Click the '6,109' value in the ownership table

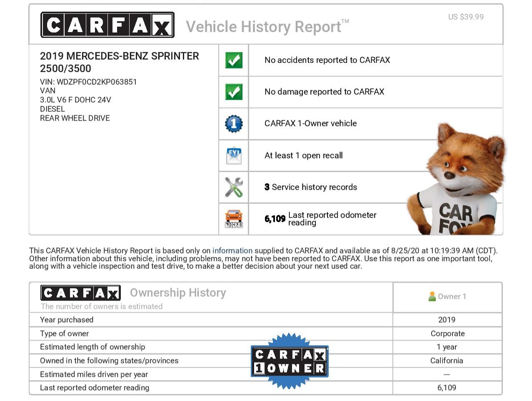pos(447,388)
